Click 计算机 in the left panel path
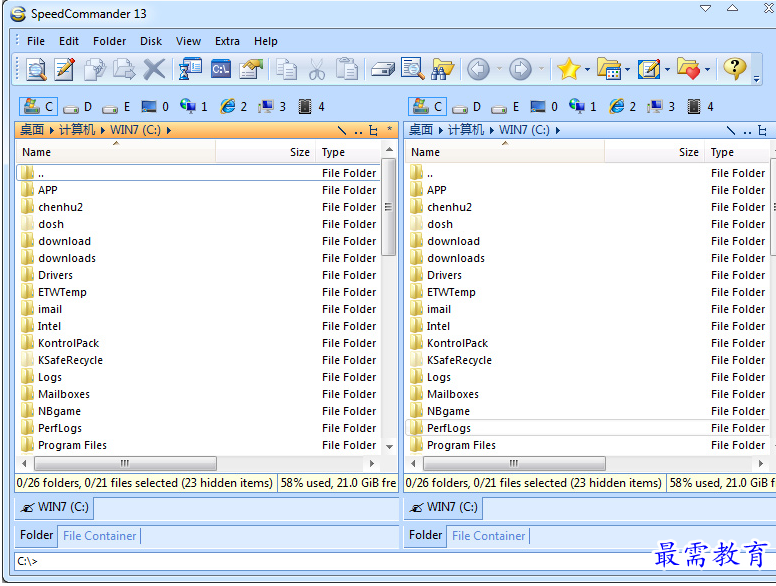 [77, 130]
